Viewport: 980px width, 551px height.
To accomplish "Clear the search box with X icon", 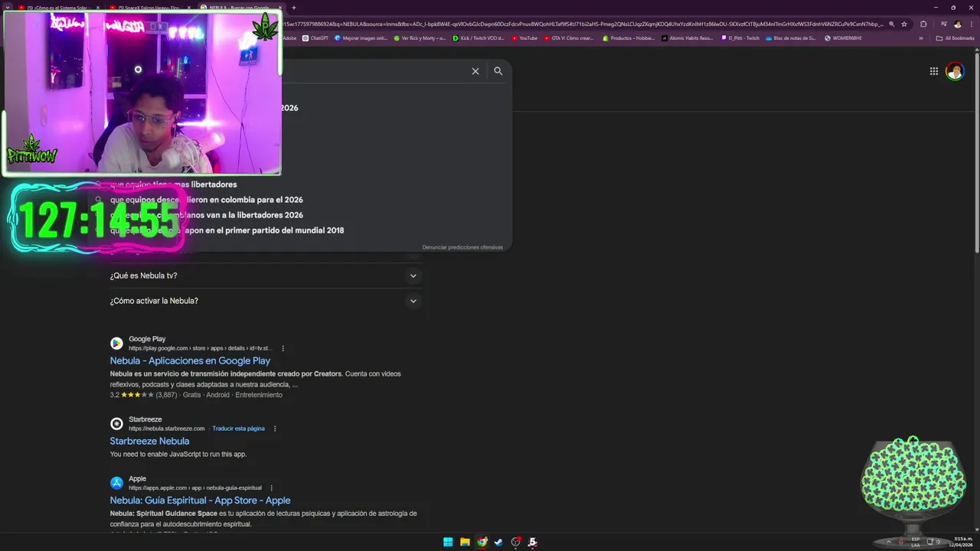I will (x=475, y=71).
